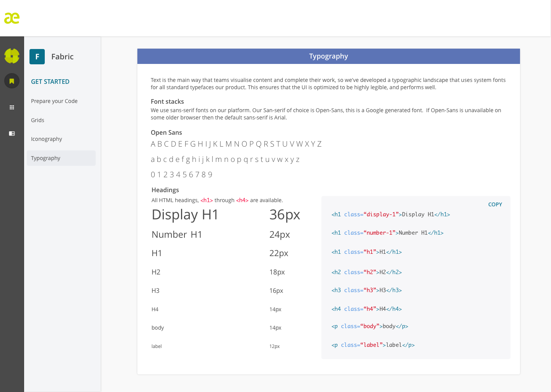The width and height of the screenshot is (551, 392).
Task: Click the Headings section title
Action: (165, 190)
